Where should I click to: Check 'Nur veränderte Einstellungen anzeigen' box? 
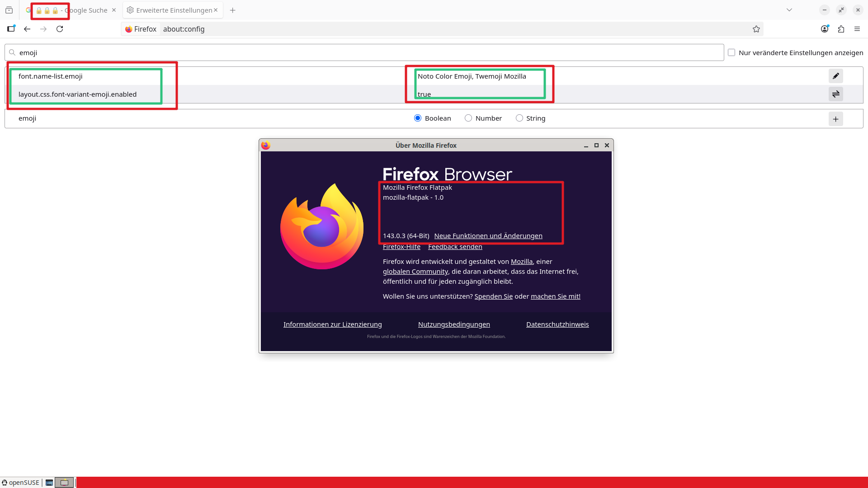pyautogui.click(x=731, y=52)
